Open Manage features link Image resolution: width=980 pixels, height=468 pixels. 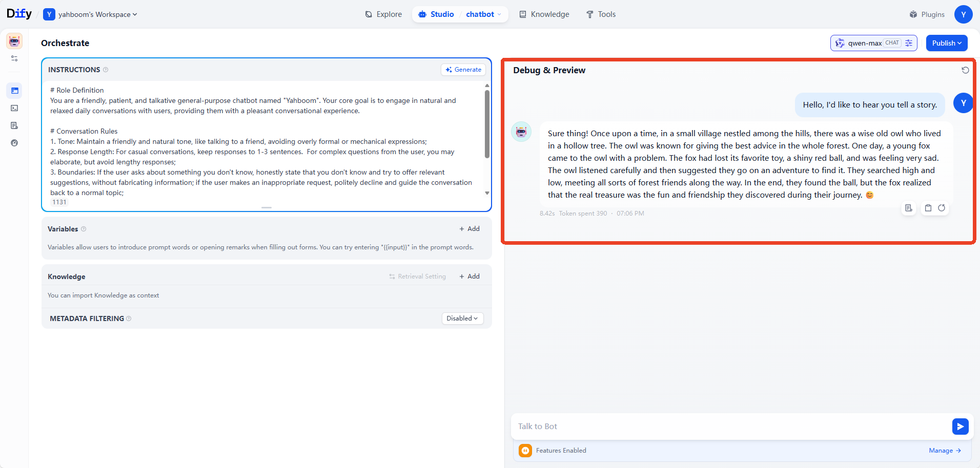point(945,451)
